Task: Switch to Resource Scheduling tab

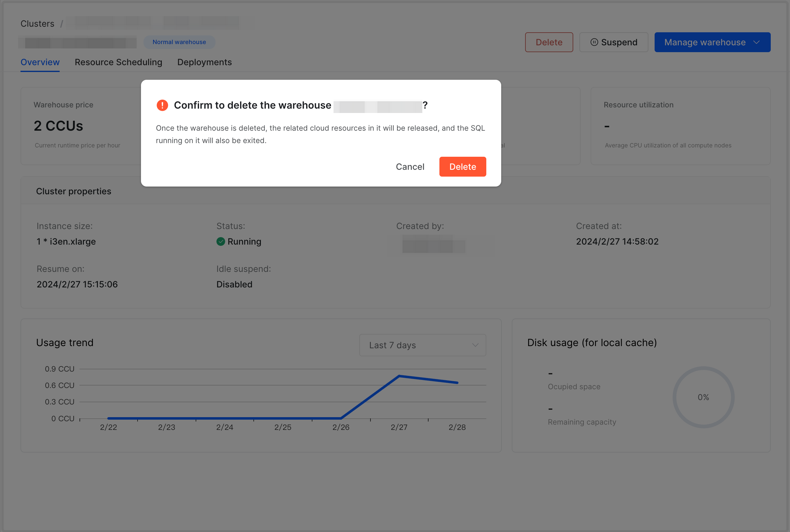Action: pos(118,62)
